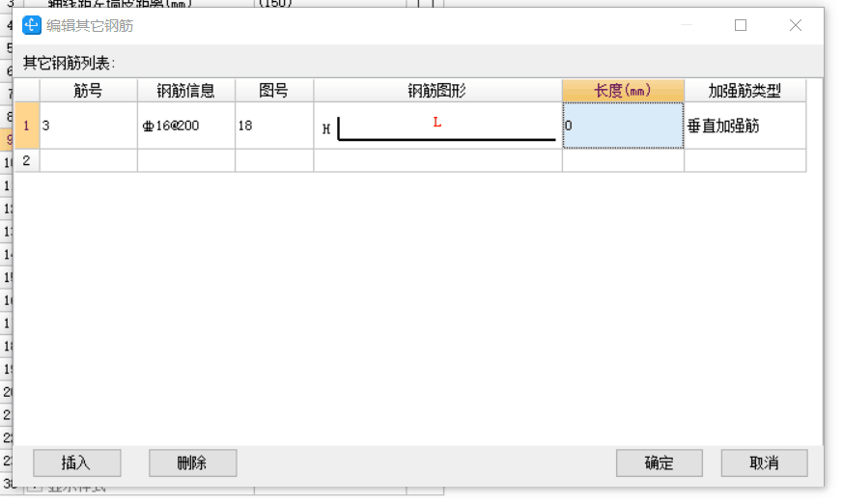Select the 长度(mm) column header
The height and width of the screenshot is (504, 843).
point(623,91)
